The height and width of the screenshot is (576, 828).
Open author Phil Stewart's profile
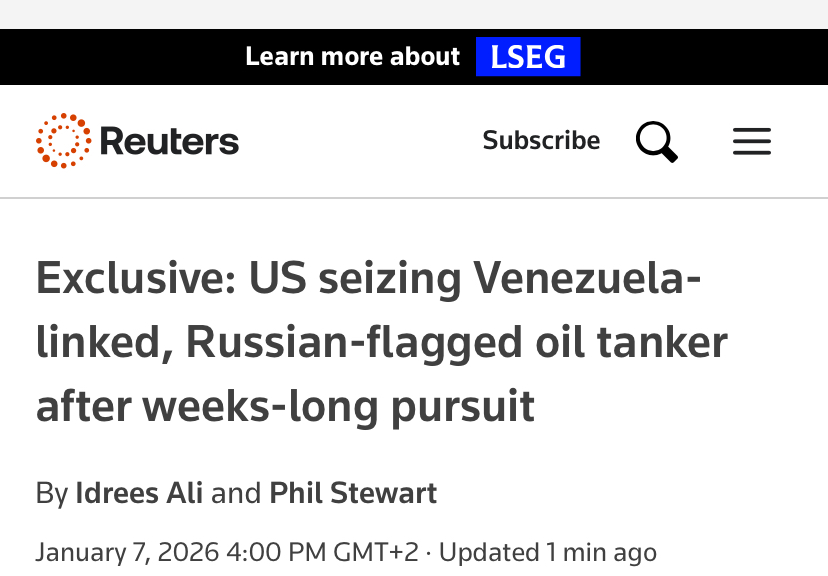pos(353,493)
